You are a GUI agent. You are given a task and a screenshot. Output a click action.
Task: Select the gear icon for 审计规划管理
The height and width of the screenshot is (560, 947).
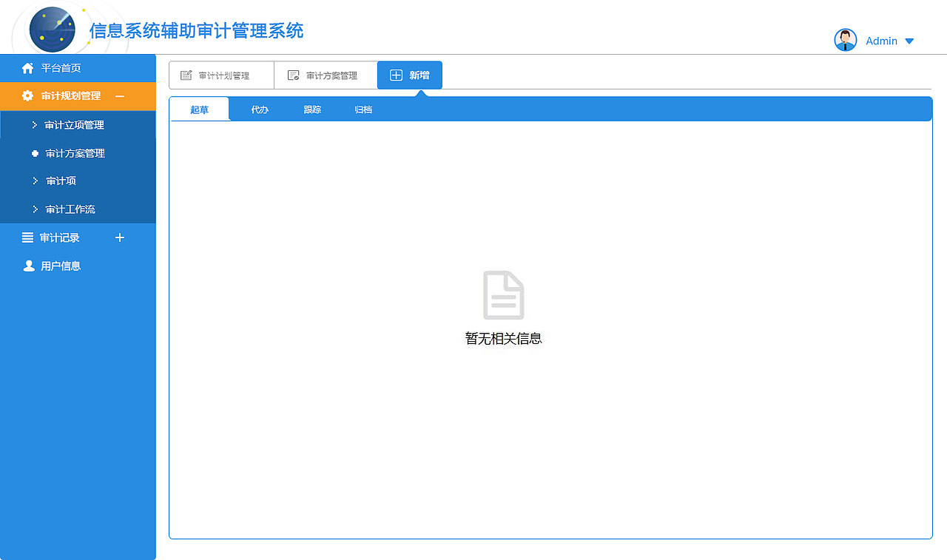pos(27,96)
